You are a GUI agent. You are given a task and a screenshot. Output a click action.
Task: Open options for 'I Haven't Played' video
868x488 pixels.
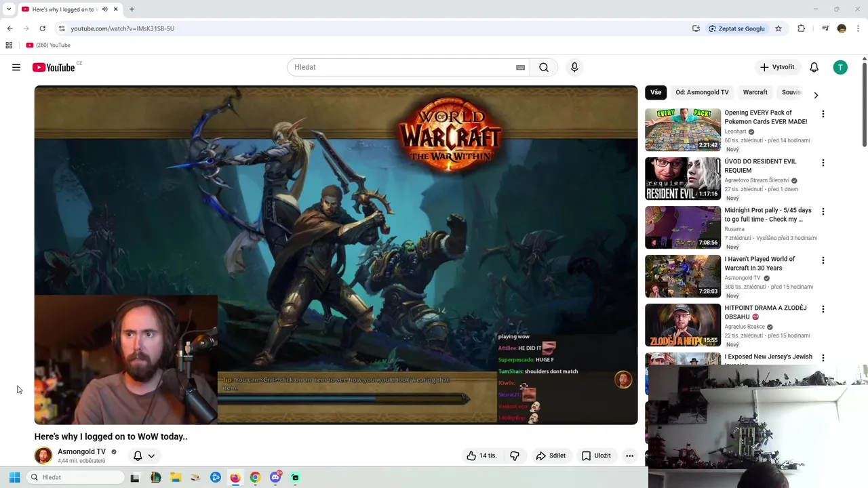point(823,260)
